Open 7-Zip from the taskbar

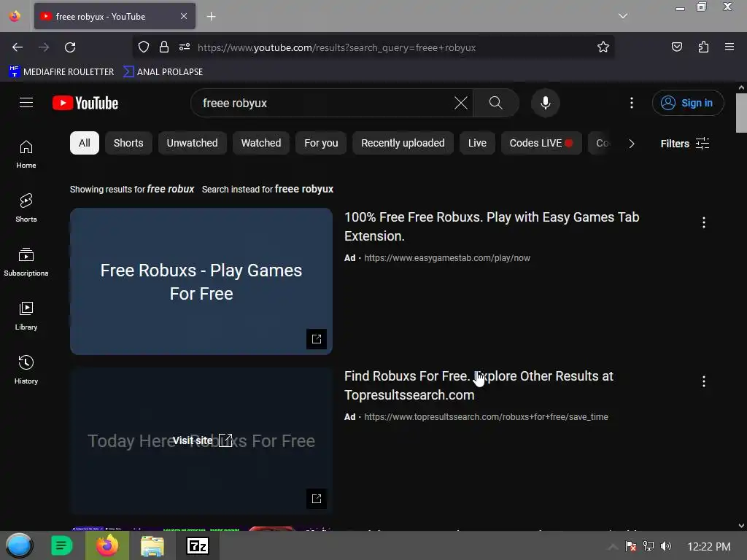pyautogui.click(x=198, y=545)
